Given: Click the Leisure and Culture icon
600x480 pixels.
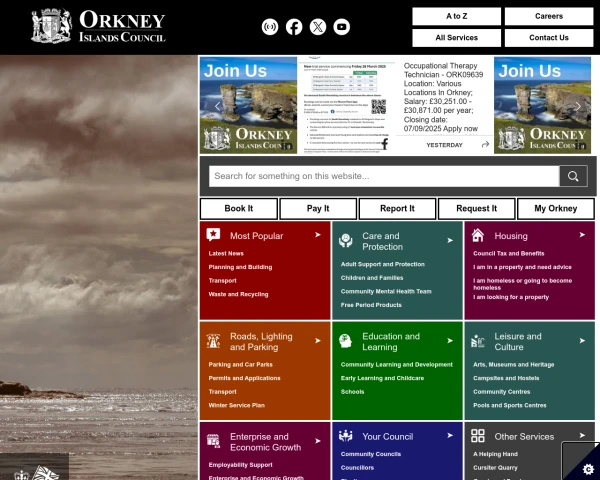Looking at the screenshot, I should (478, 341).
